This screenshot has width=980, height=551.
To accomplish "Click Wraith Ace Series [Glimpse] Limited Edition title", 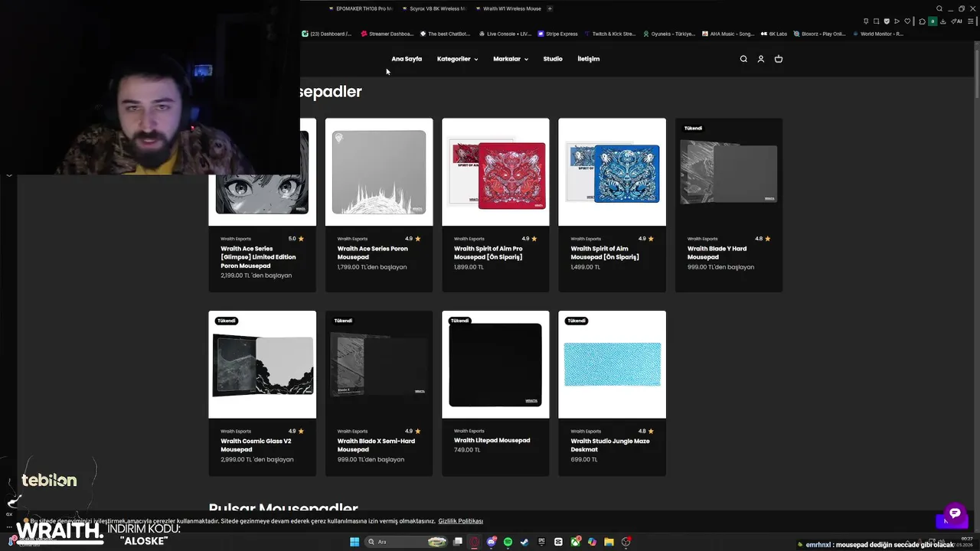I will pos(258,257).
